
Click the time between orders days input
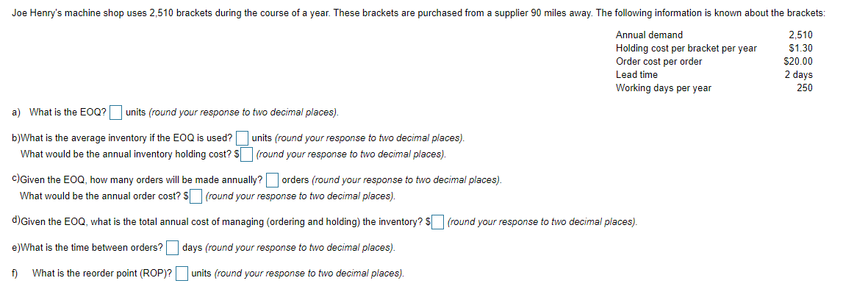click(x=172, y=247)
